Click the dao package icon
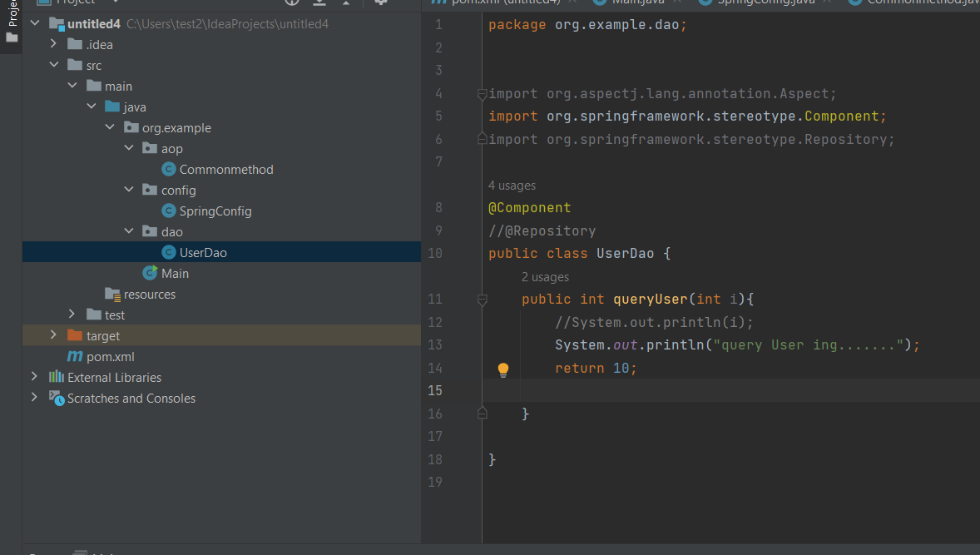 150,231
